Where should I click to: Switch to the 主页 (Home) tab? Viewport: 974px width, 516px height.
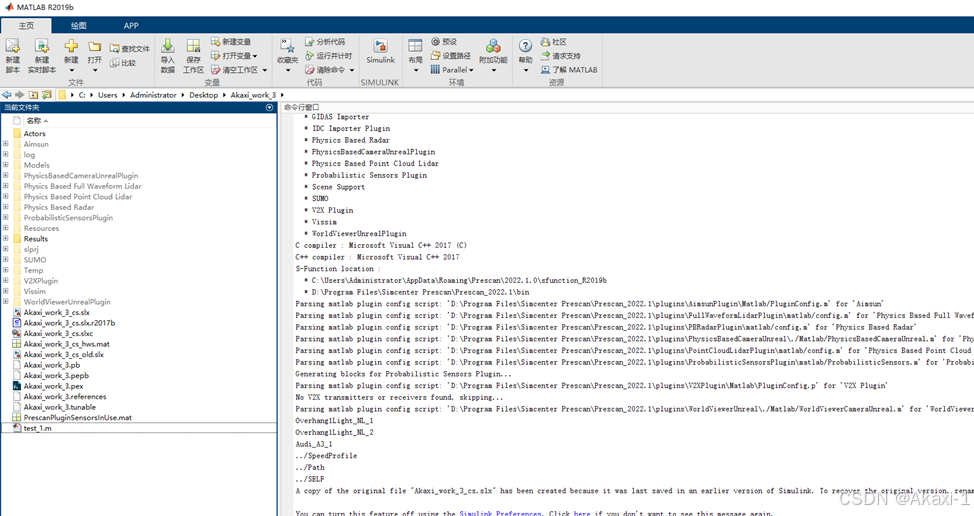pyautogui.click(x=26, y=25)
